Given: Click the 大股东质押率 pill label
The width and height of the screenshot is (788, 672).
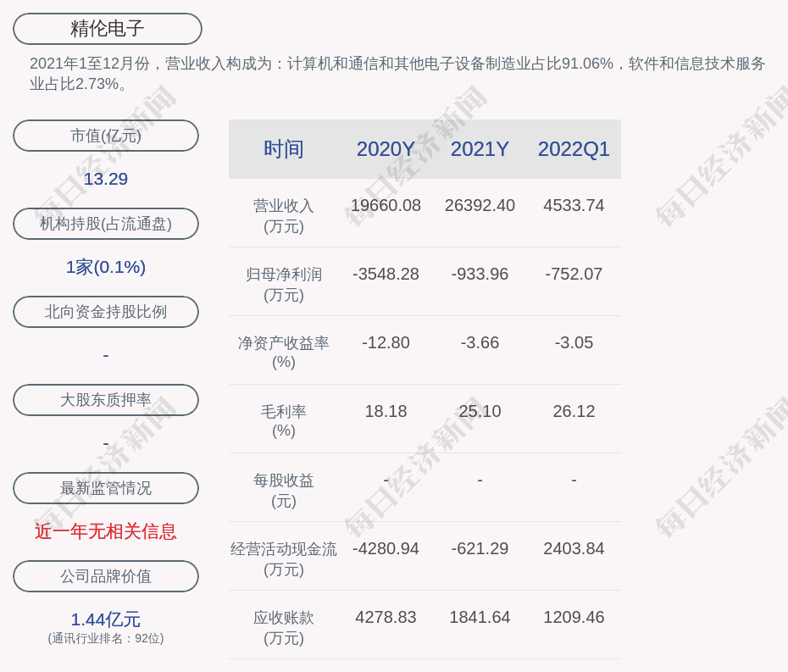Looking at the screenshot, I should (106, 400).
